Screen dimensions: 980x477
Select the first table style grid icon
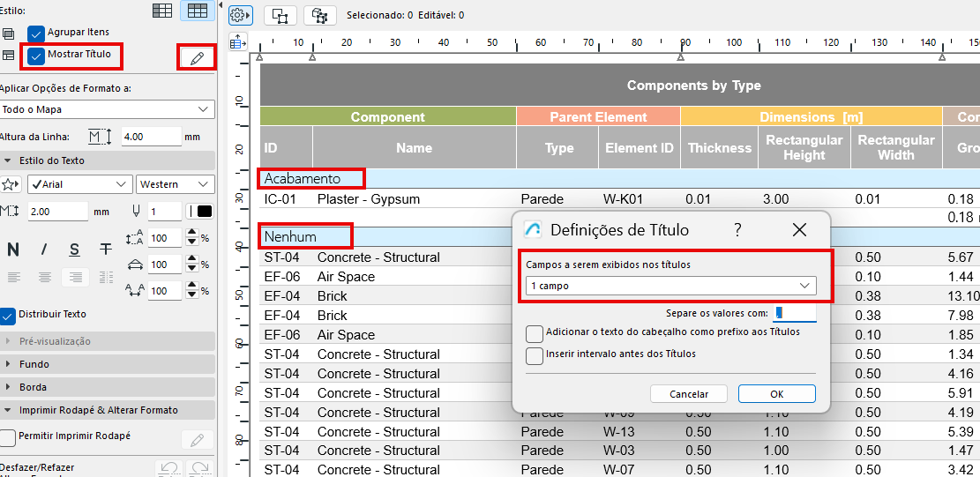click(162, 10)
